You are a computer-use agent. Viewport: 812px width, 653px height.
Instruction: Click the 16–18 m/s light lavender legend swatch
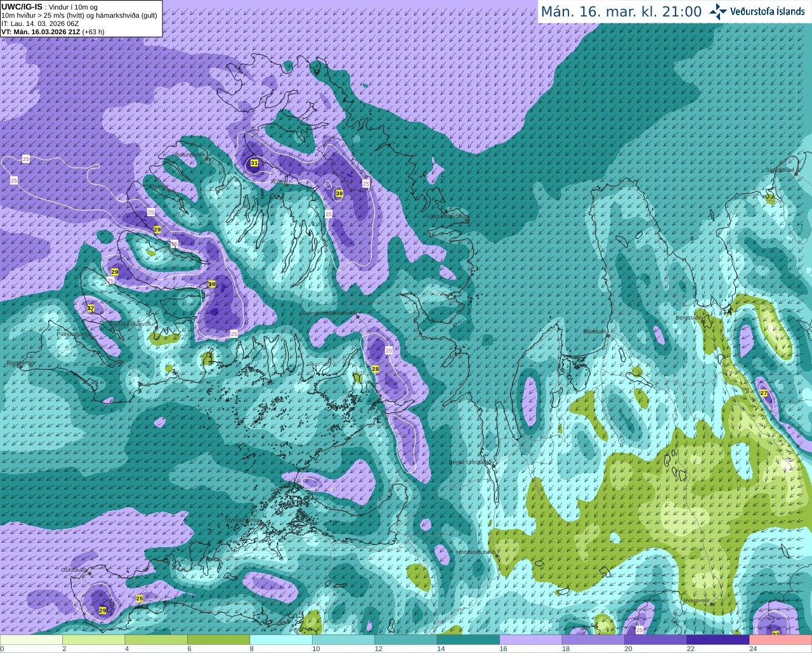tap(531, 640)
